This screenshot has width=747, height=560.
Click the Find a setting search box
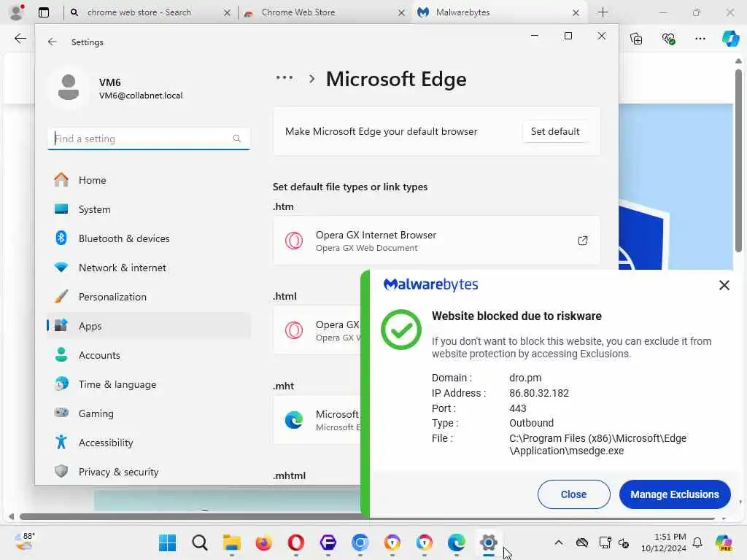click(149, 139)
